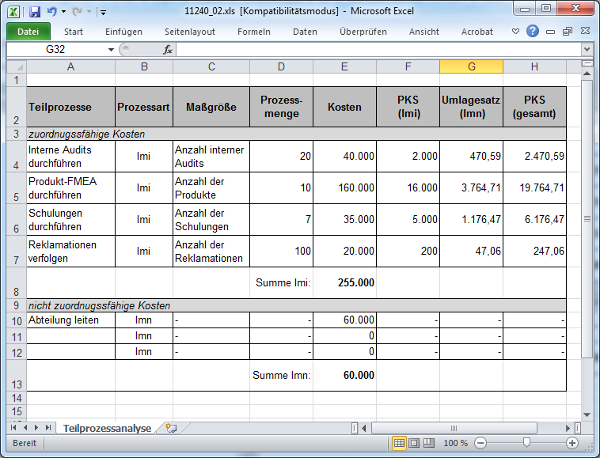The image size is (600, 458).
Task: Select the Teilprozessanalyse sheet tab
Action: pos(106,428)
